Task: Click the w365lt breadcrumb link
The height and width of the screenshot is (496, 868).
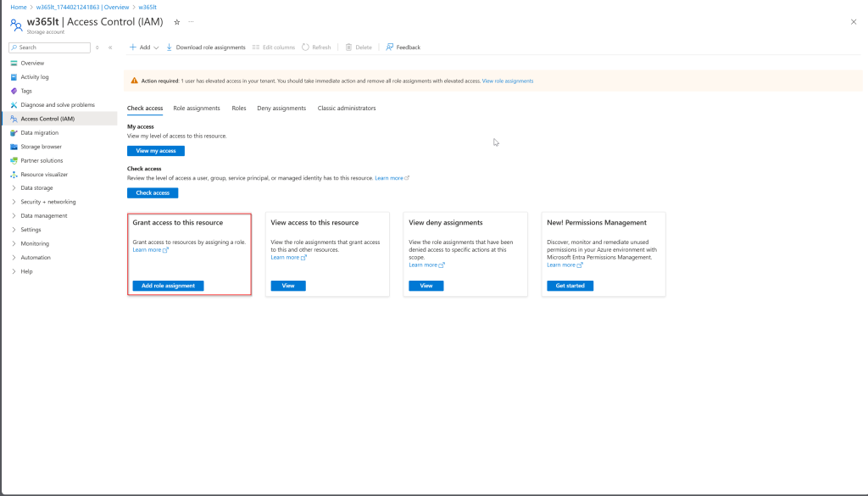Action: [147, 7]
